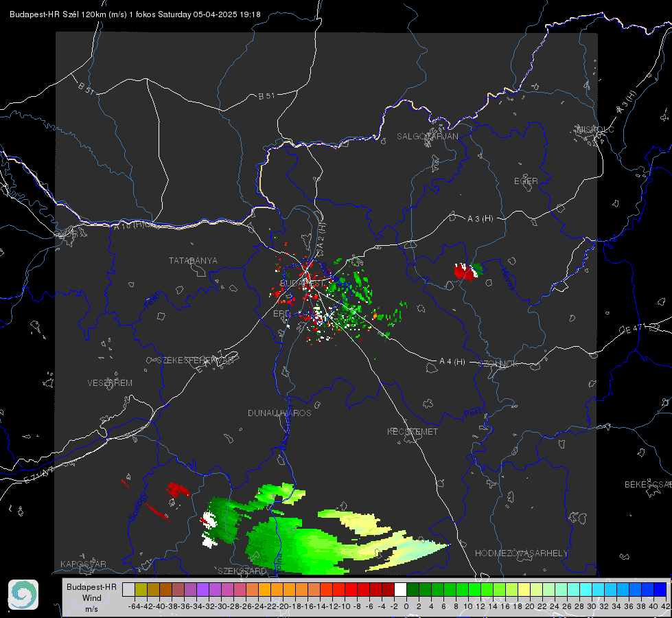Click the blue 'Tolna' county label
Image resolution: width=672 pixels, height=618 pixels.
point(278,562)
